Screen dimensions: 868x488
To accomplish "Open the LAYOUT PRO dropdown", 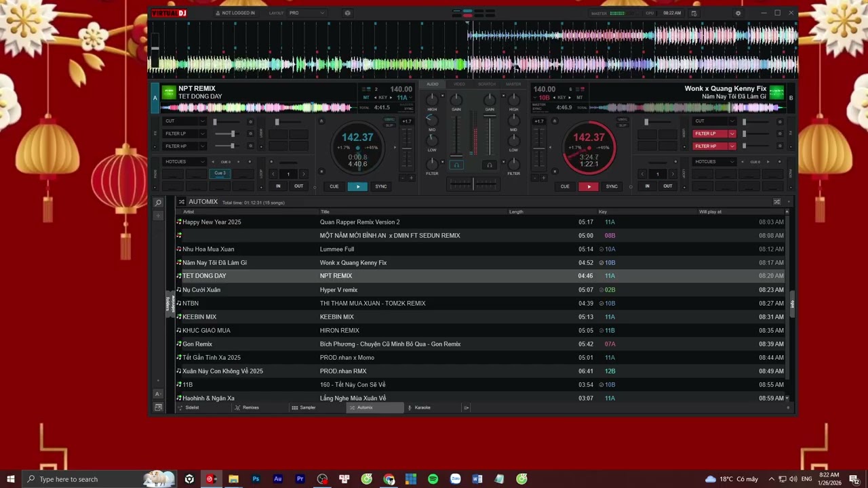I will click(307, 13).
